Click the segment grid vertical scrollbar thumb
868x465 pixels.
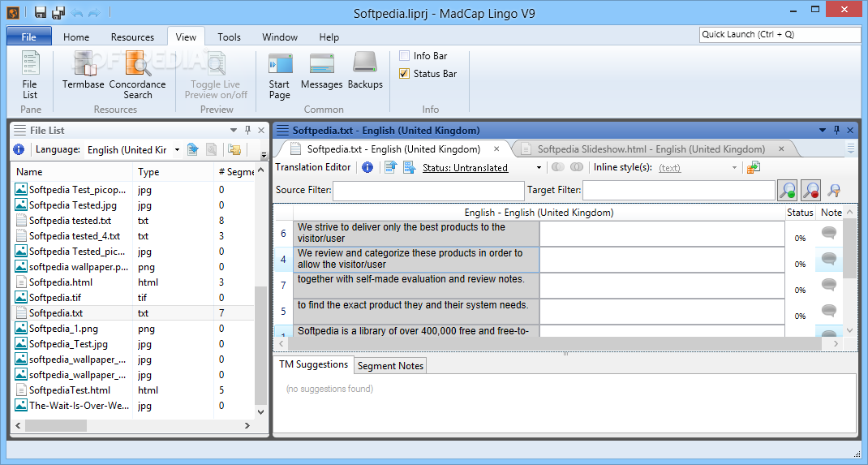(849, 248)
